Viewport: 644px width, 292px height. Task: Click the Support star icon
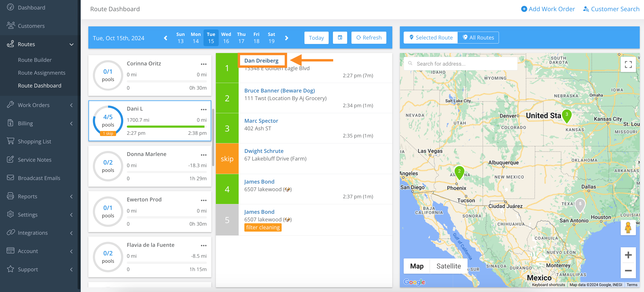coord(10,269)
